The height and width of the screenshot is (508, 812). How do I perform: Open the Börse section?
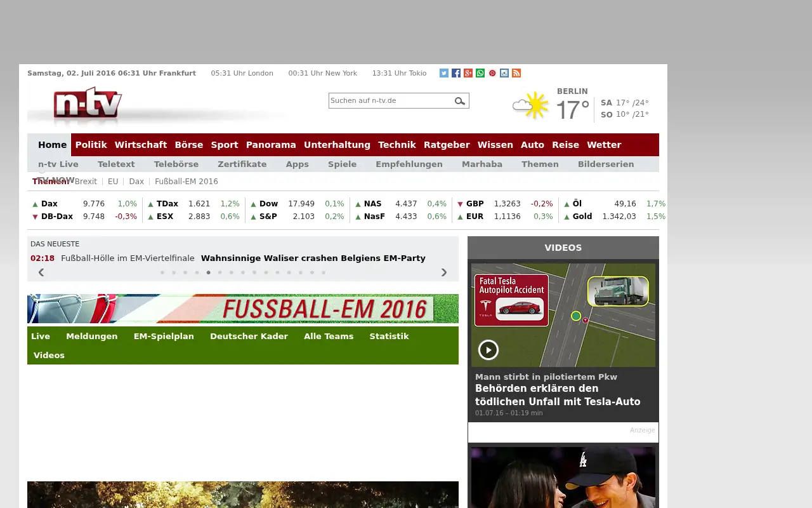(x=189, y=145)
